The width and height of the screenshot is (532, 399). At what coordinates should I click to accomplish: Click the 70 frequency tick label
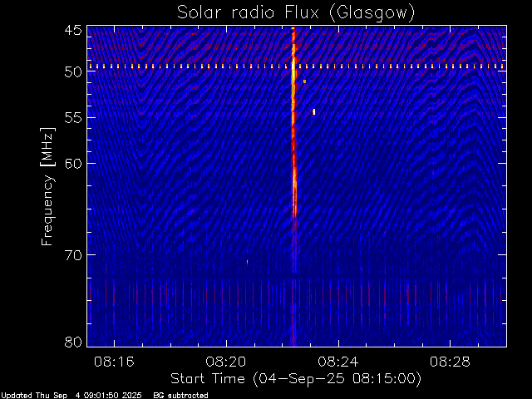(73, 255)
